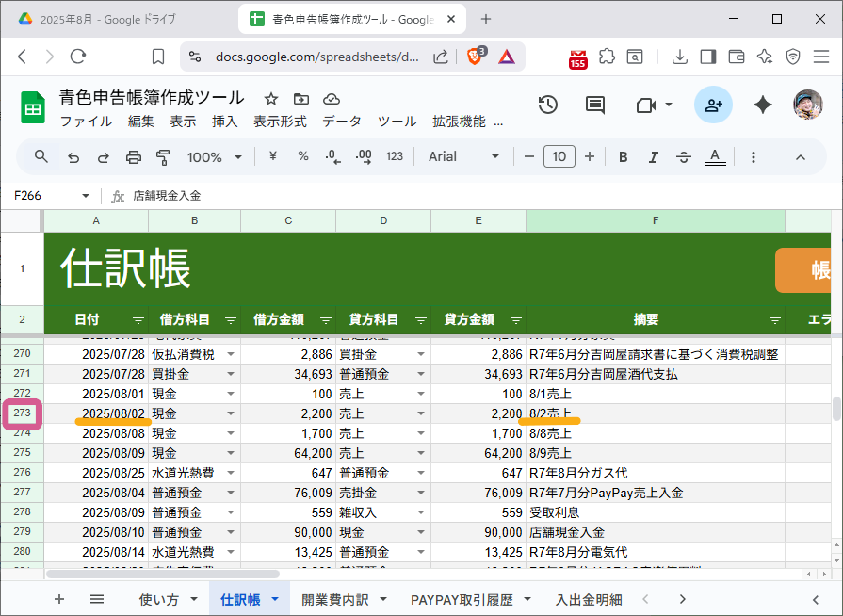Open the text color picker
The height and width of the screenshot is (616, 843).
coord(714,156)
